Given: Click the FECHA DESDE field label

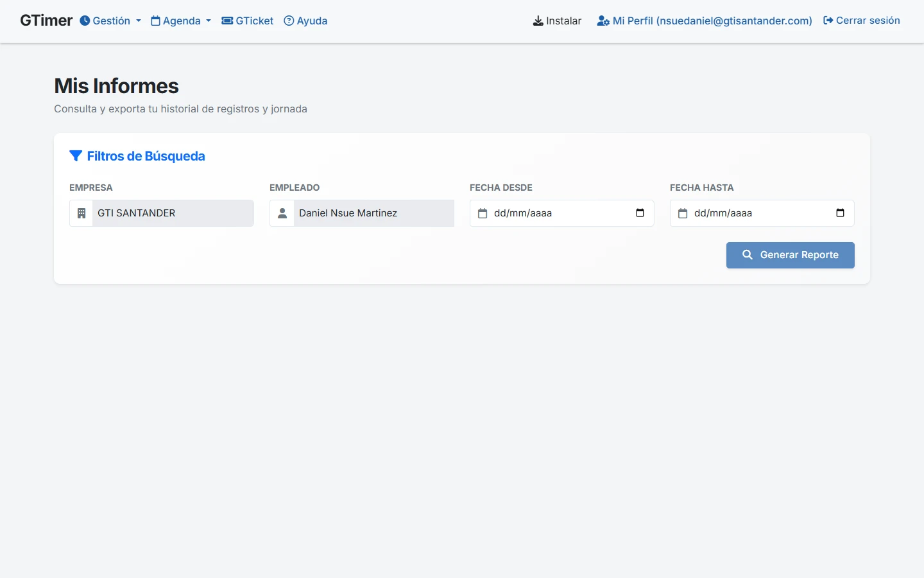Looking at the screenshot, I should (501, 188).
